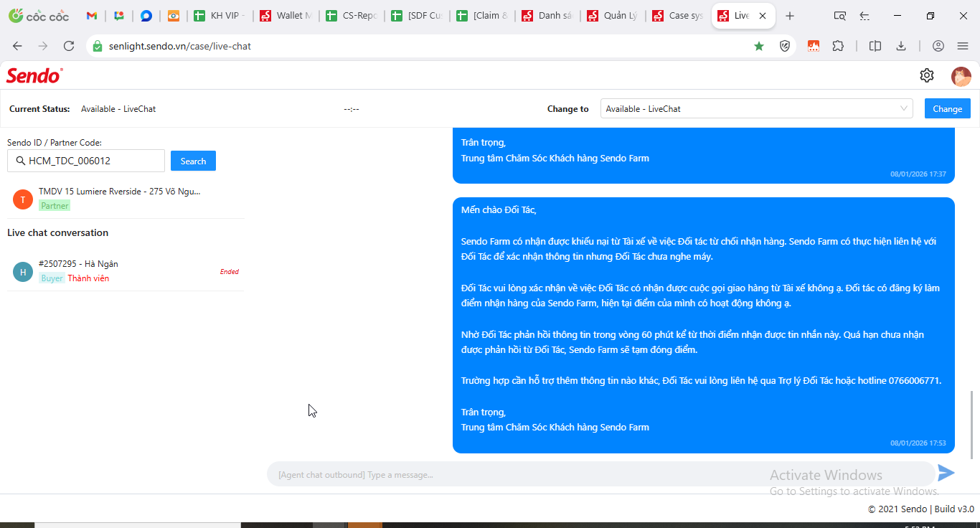Viewport: 980px width, 528px height.
Task: Click the Change status button
Action: click(x=948, y=108)
